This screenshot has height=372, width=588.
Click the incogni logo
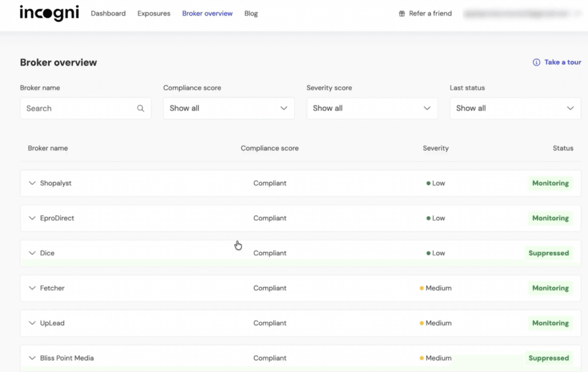click(49, 14)
